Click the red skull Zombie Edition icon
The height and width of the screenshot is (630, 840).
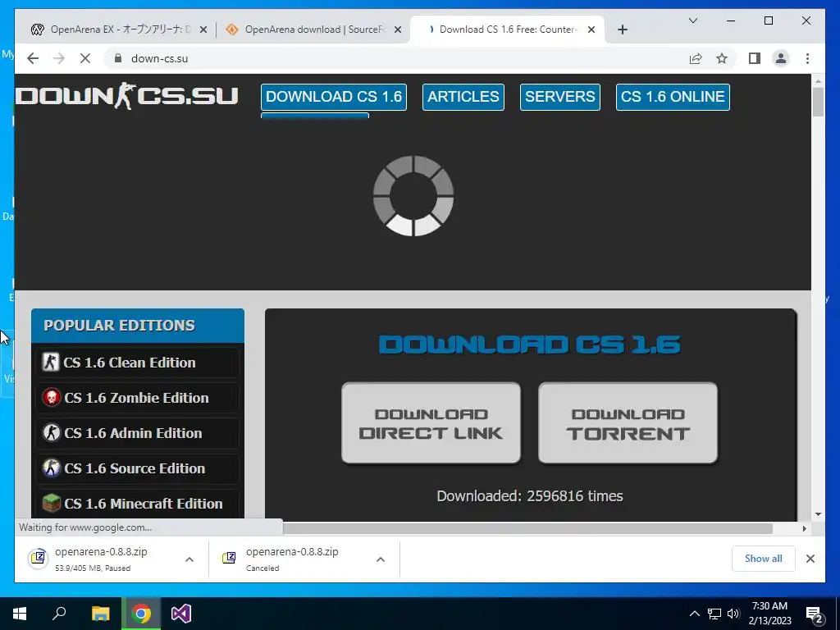52,398
